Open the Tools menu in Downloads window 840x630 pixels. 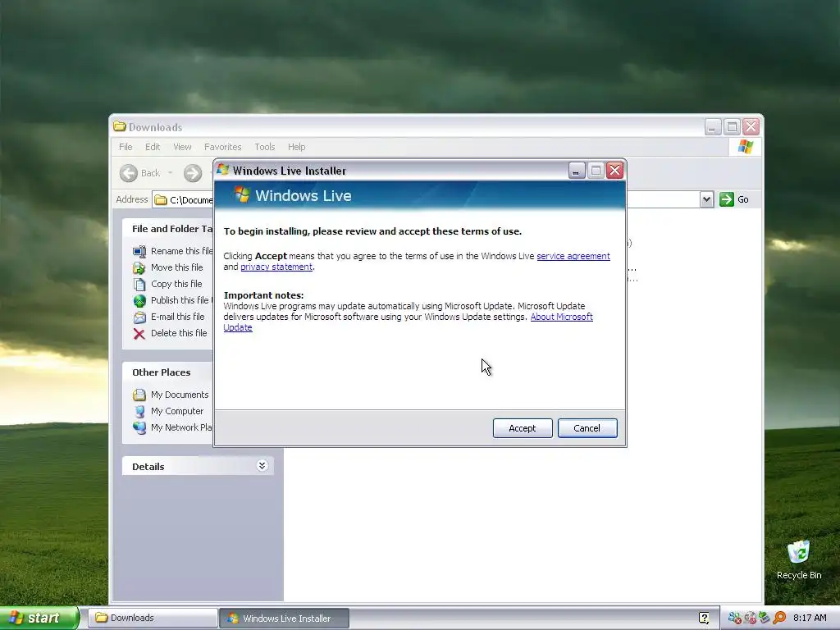pos(265,147)
